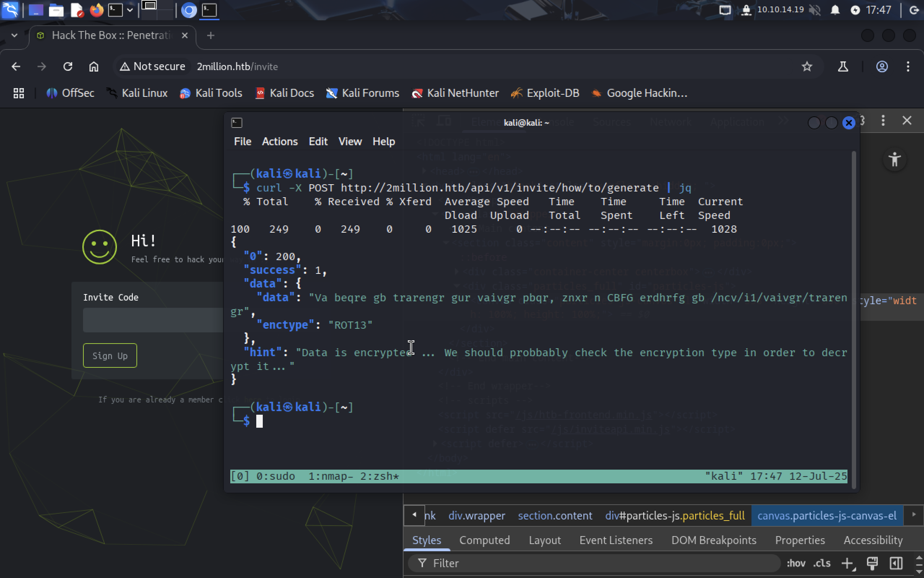This screenshot has height=578, width=924.
Task: Open the Kali Tools bookmark
Action: [211, 93]
